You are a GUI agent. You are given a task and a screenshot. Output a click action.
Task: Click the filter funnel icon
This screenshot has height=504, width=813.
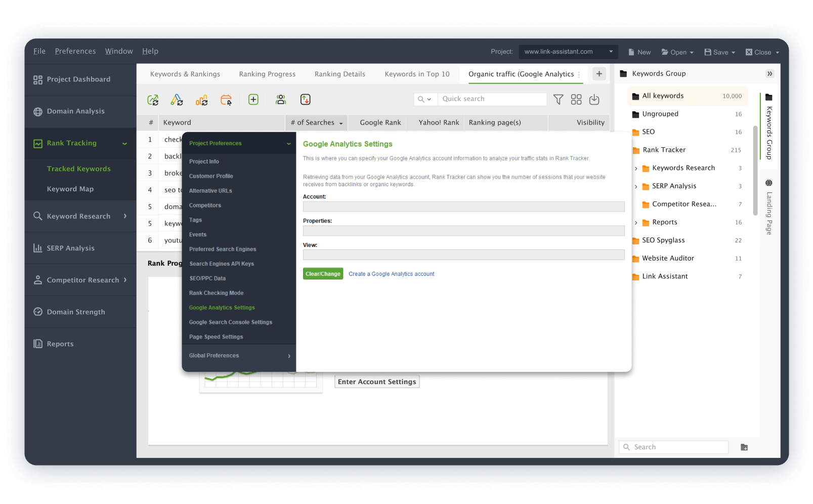558,100
